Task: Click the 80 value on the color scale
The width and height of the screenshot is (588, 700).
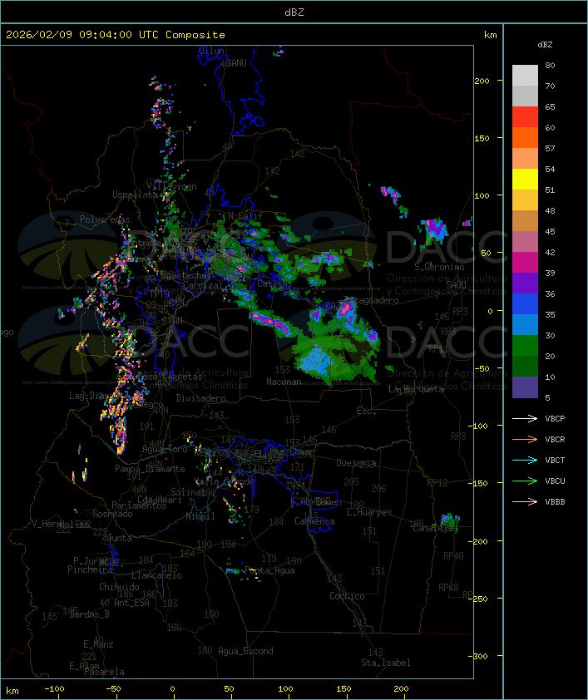Action: [550, 65]
